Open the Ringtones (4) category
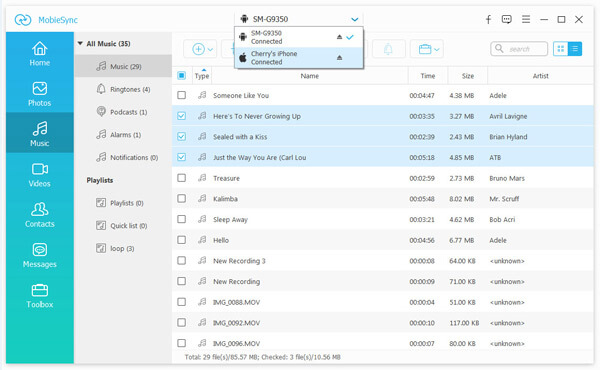This screenshot has height=370, width=600. [123, 89]
